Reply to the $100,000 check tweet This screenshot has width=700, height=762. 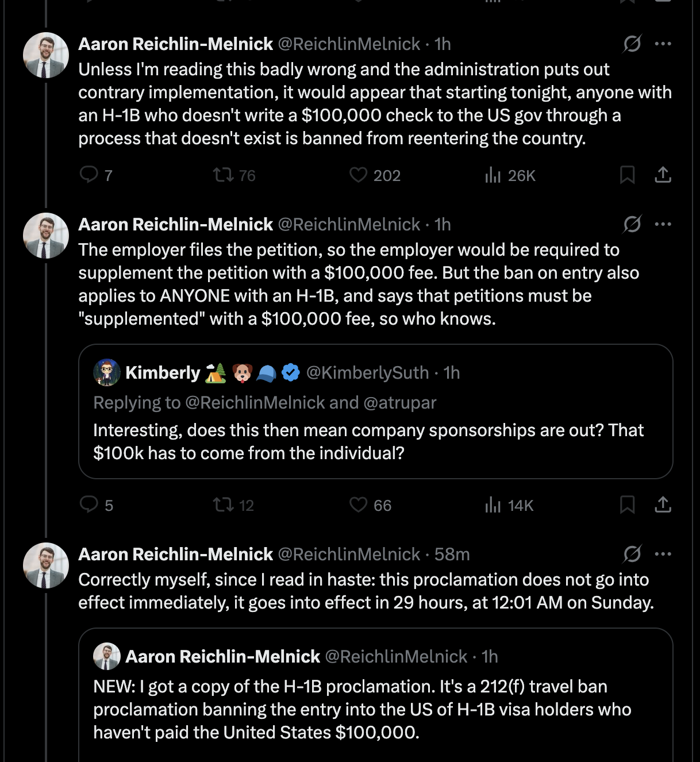tap(89, 175)
